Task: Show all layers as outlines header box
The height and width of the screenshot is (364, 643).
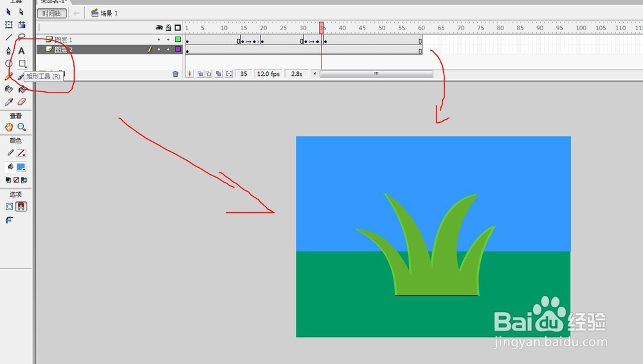Action: 177,28
